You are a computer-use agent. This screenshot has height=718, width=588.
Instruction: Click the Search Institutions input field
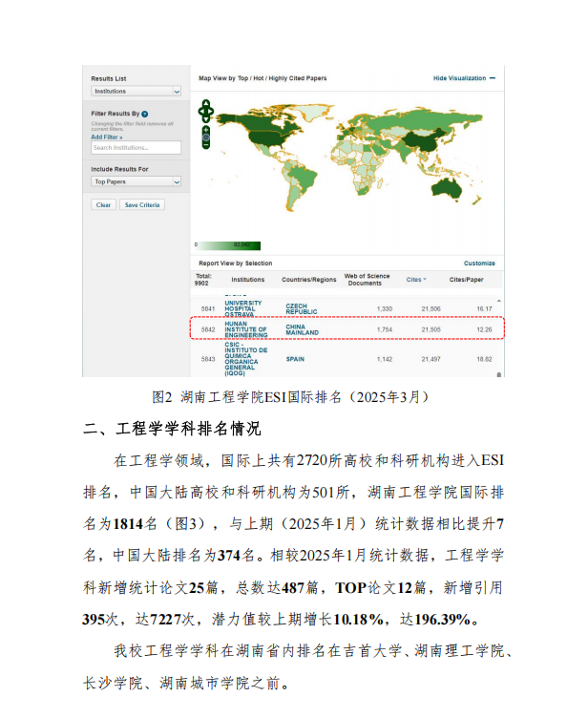point(136,148)
